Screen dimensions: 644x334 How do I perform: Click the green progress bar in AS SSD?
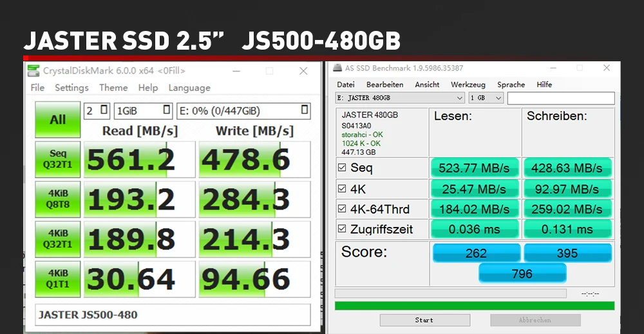(x=475, y=306)
